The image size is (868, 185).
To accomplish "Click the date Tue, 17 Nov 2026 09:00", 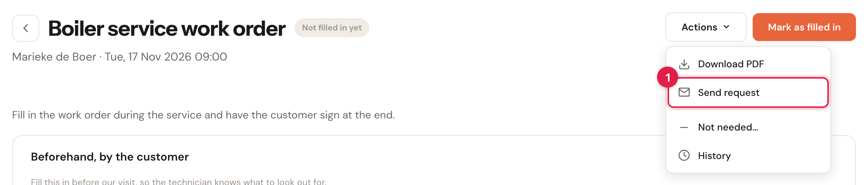I will click(166, 57).
